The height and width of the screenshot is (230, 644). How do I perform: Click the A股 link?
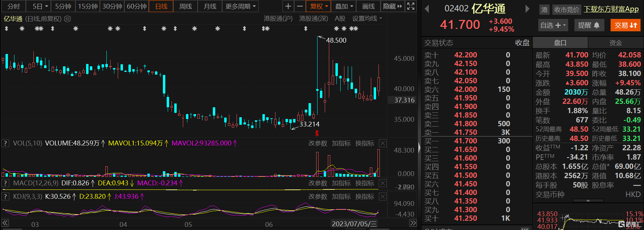pyautogui.click(x=340, y=19)
